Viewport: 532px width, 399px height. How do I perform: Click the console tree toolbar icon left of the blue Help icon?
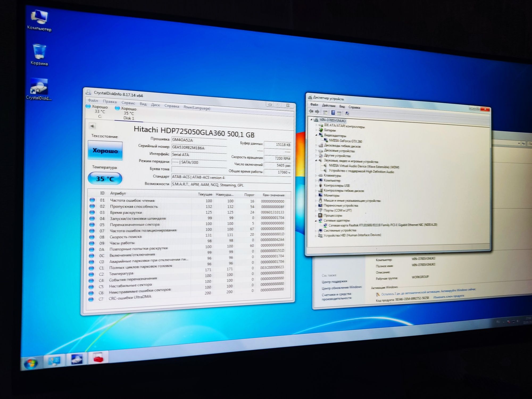(x=325, y=112)
